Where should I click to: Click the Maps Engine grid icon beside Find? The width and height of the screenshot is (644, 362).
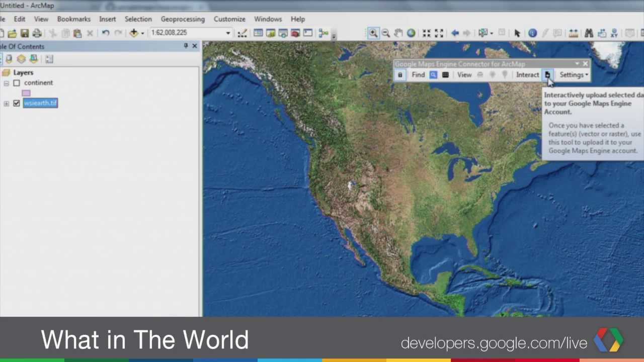tap(445, 75)
